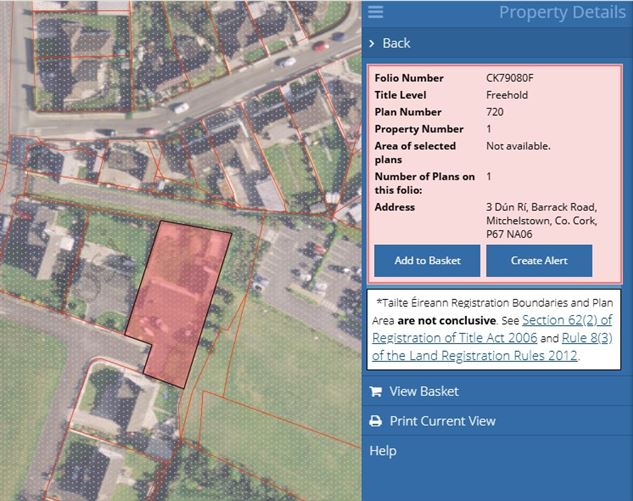Choose Print Current View

442,421
